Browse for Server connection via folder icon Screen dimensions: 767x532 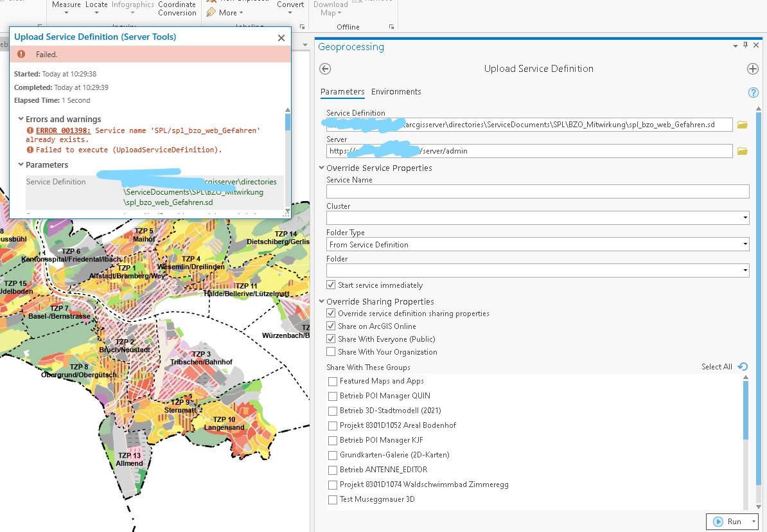(743, 151)
